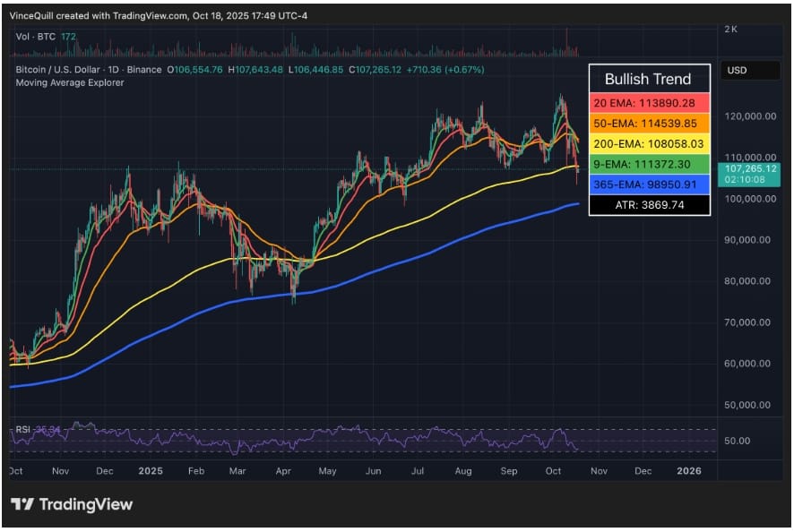Click the 20 EMA red row
This screenshot has height=532, width=794.
point(649,103)
